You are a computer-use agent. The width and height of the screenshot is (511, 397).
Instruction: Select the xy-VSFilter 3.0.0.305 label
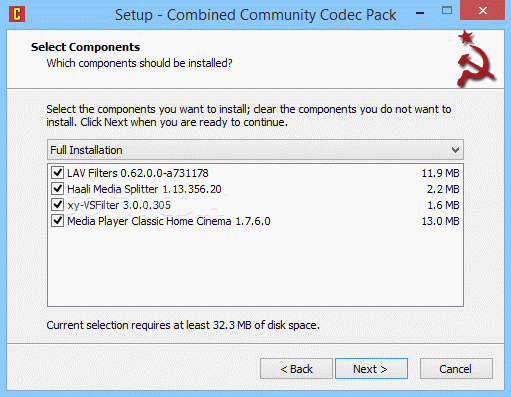[x=119, y=205]
